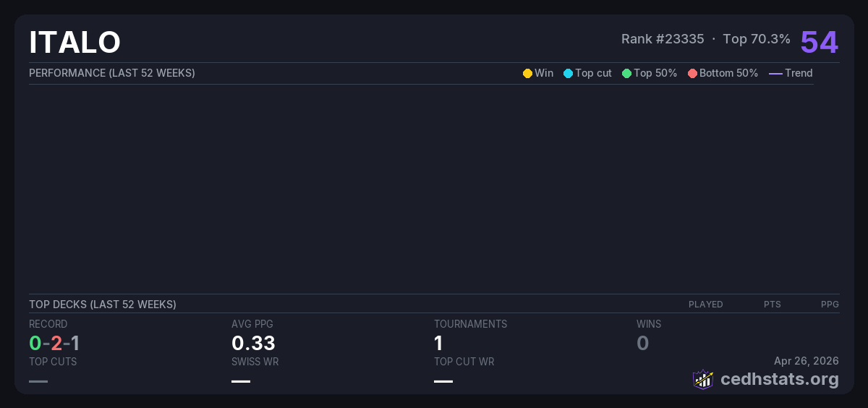Click the 0.33 average PPG value
Screen dimensions: 868x408
pos(253,343)
